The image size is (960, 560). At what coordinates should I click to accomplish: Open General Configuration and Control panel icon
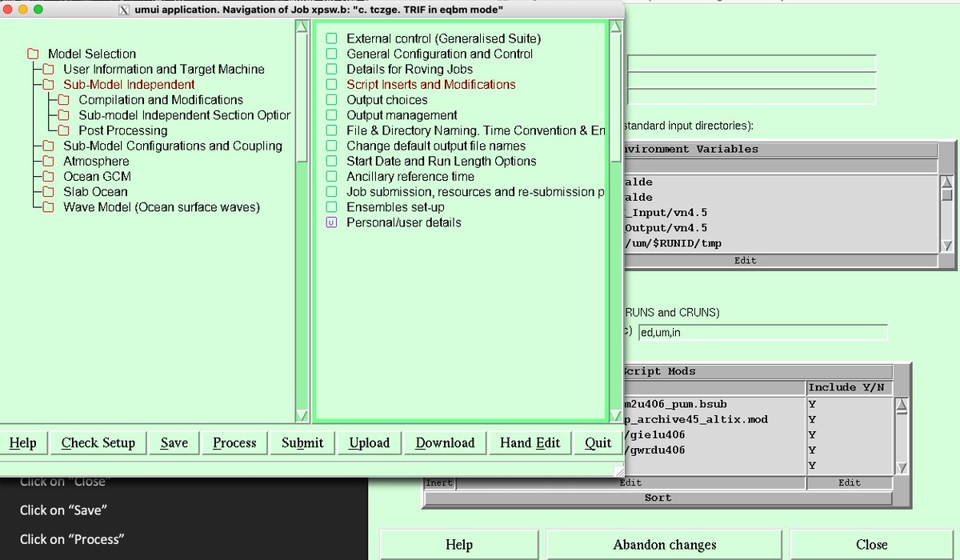click(x=331, y=54)
